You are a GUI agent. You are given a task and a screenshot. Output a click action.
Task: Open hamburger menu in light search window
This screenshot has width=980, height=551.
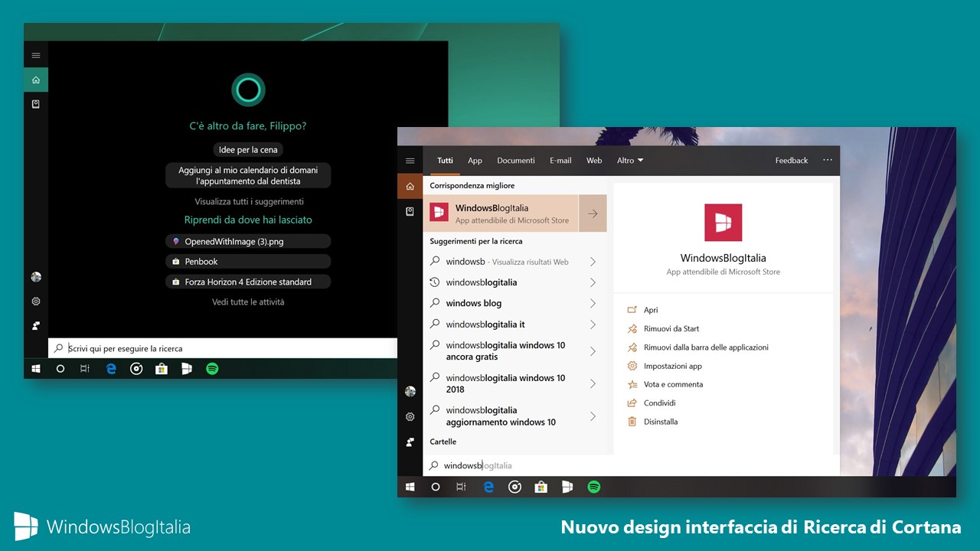click(x=410, y=161)
